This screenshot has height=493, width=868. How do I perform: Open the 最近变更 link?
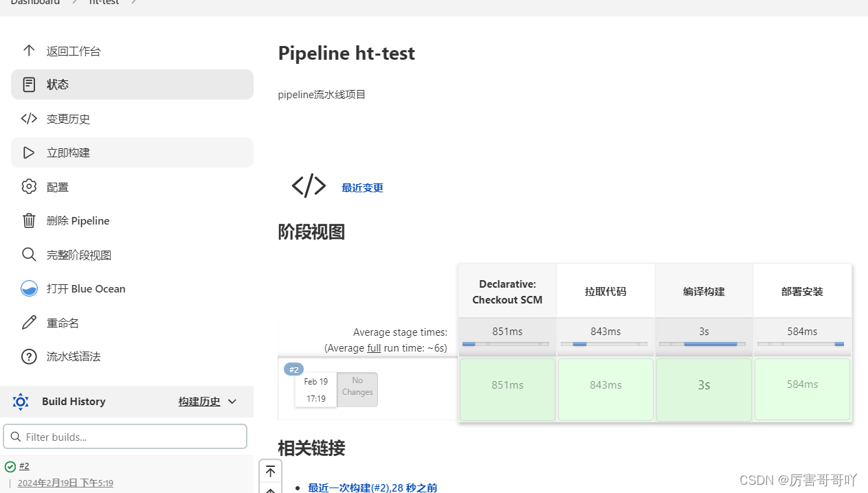362,188
